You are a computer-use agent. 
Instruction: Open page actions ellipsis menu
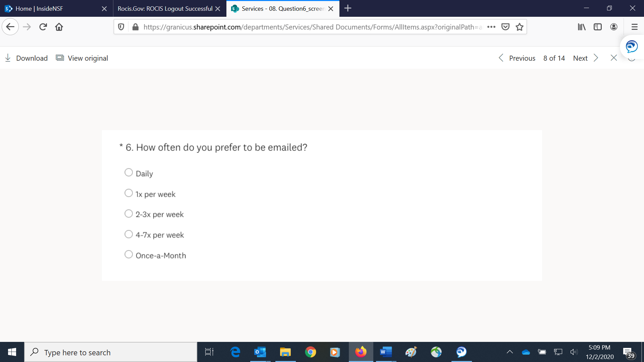491,27
